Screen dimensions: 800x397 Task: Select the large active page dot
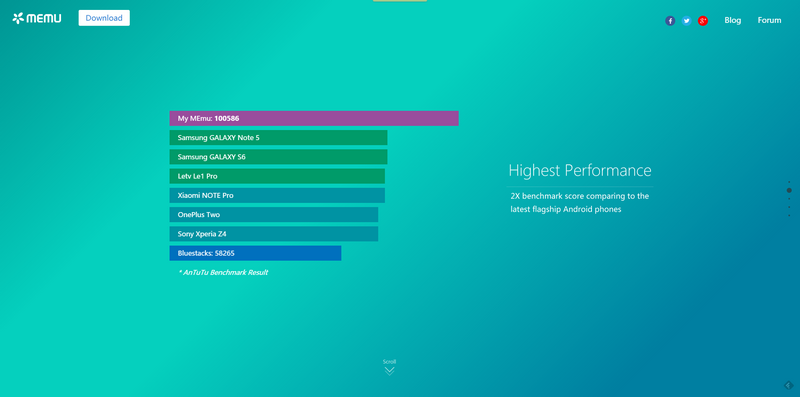(789, 190)
